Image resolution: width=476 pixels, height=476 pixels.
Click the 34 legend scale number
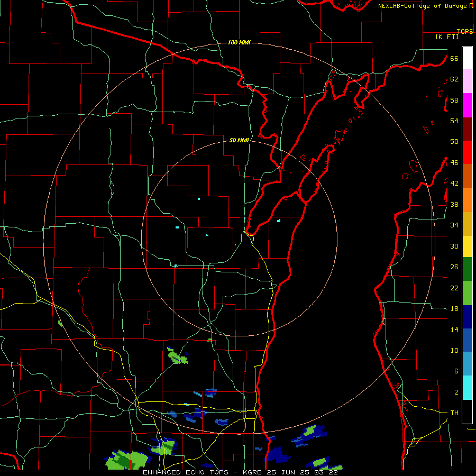pyautogui.click(x=454, y=225)
